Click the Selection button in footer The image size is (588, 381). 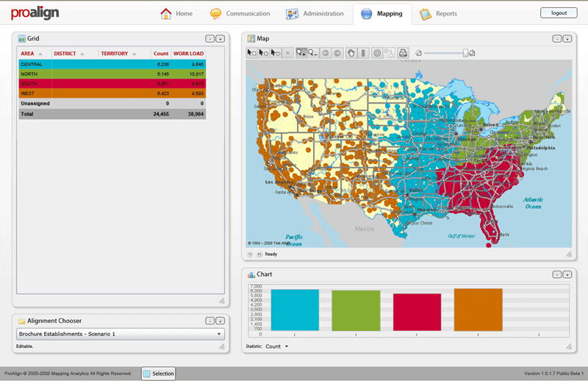click(x=159, y=374)
